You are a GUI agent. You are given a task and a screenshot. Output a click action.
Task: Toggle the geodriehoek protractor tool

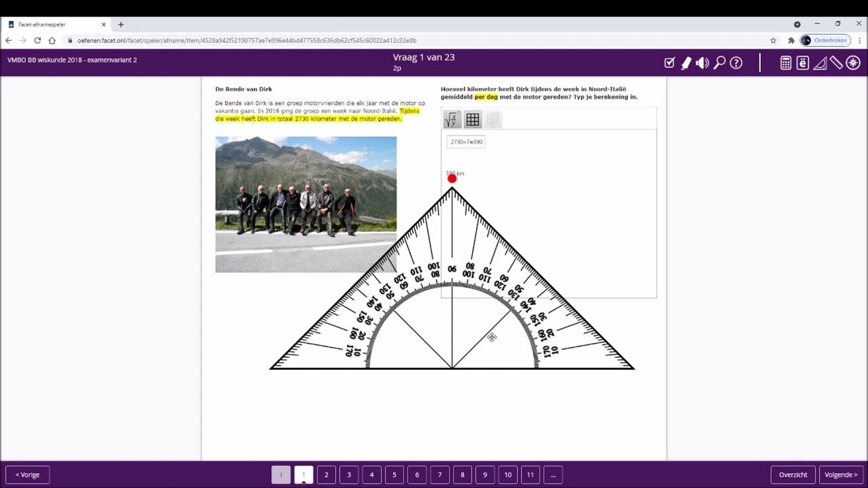click(x=820, y=63)
